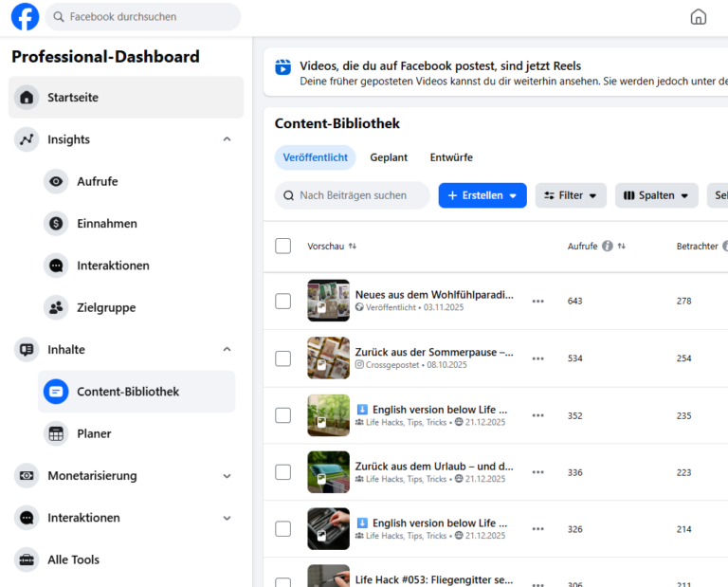The height and width of the screenshot is (587, 728).
Task: Open Zielgruppe people icon
Action: click(x=56, y=307)
